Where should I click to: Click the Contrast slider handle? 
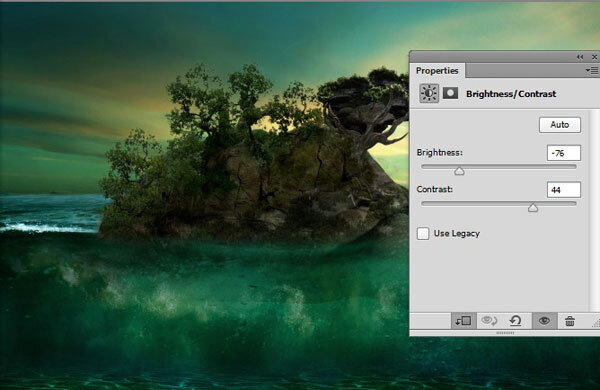pyautogui.click(x=533, y=208)
